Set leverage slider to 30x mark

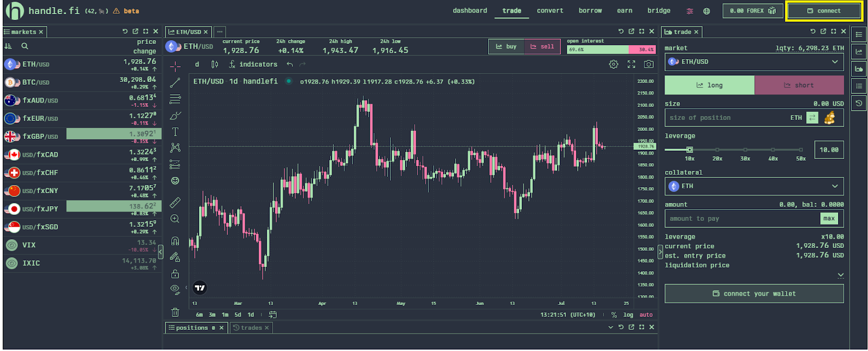[745, 150]
